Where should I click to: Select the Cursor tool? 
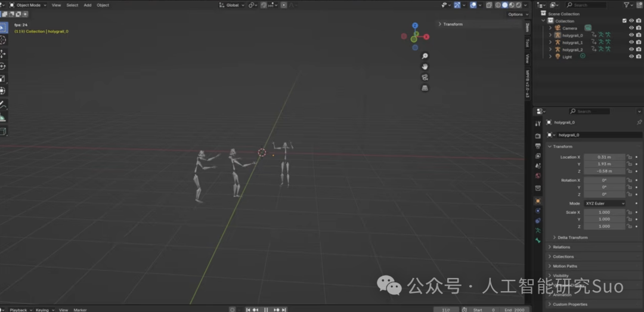tap(3, 40)
